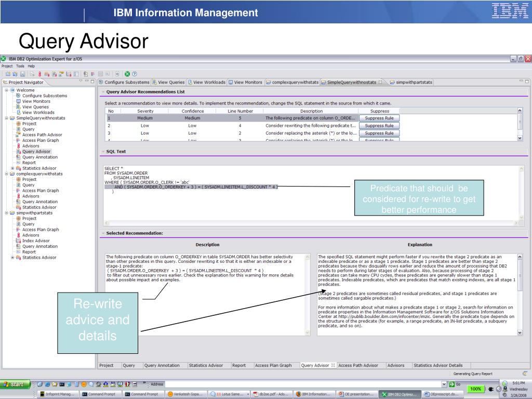Click the green optimization icon in the toolbar
Viewport: 532px width, 399px height.
[x=127, y=74]
